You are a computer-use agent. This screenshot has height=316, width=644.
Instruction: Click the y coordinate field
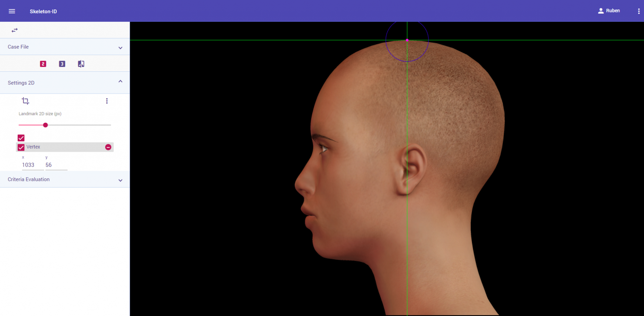click(56, 165)
